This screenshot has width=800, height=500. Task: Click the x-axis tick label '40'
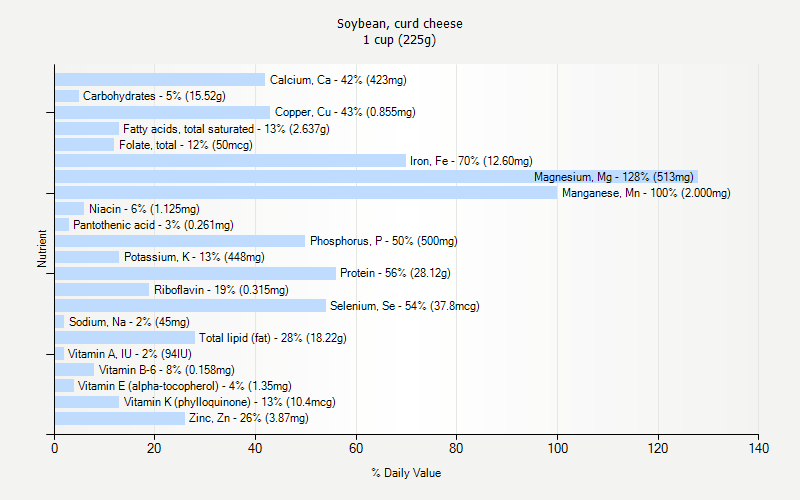(x=255, y=448)
